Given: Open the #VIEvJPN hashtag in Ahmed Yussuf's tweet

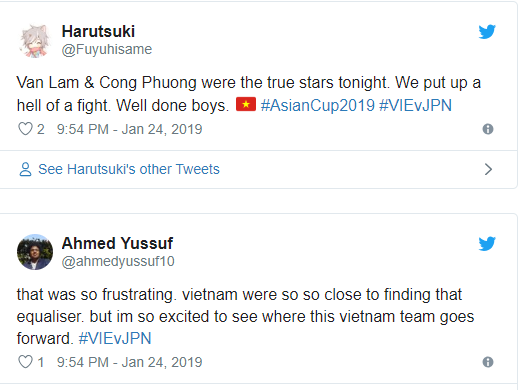Looking at the screenshot, I should 115,338.
